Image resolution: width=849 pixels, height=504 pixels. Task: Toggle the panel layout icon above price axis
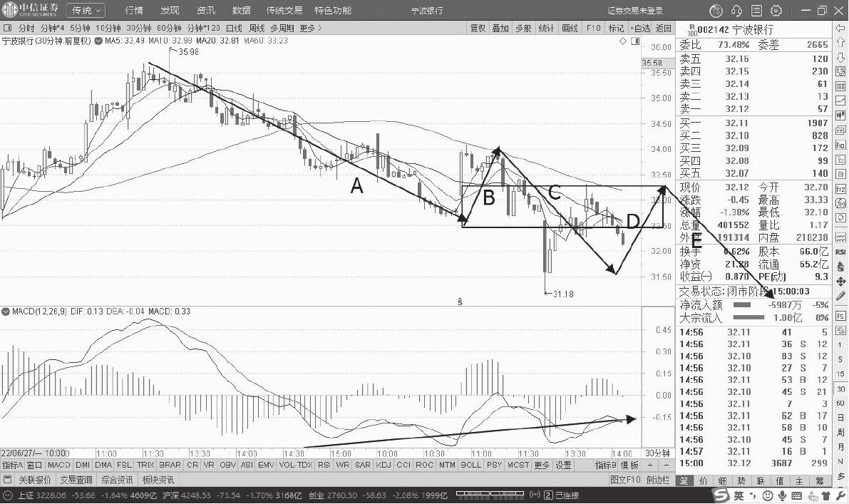tap(635, 41)
